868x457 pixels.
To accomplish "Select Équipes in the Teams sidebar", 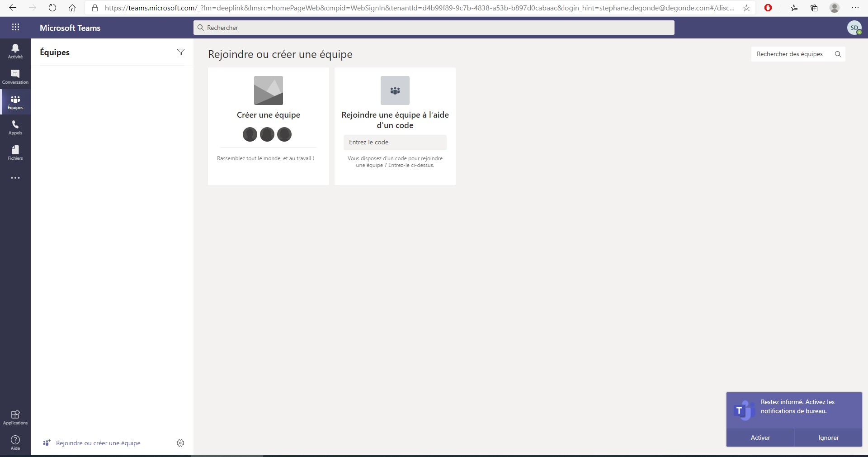I will click(15, 102).
